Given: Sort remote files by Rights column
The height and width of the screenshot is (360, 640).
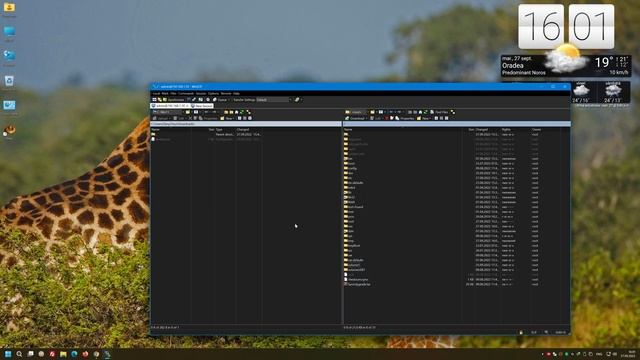Looking at the screenshot, I should point(516,129).
